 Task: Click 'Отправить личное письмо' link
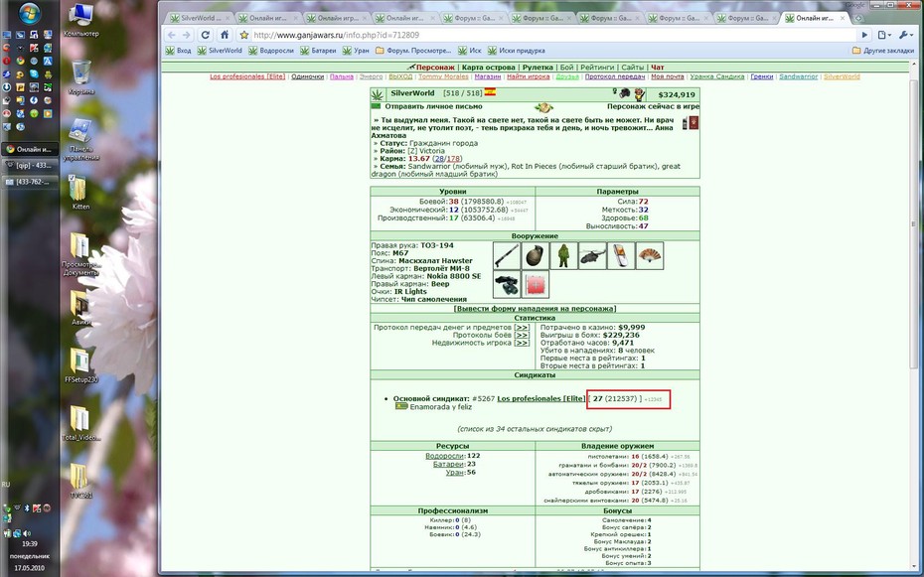(x=433, y=106)
